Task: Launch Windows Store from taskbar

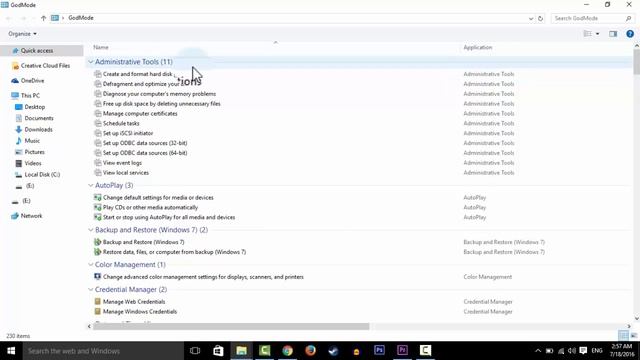Action: point(218,351)
